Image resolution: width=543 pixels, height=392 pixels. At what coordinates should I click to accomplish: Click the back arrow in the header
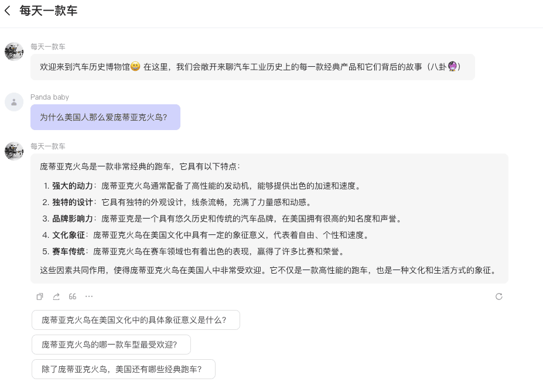pyautogui.click(x=8, y=11)
